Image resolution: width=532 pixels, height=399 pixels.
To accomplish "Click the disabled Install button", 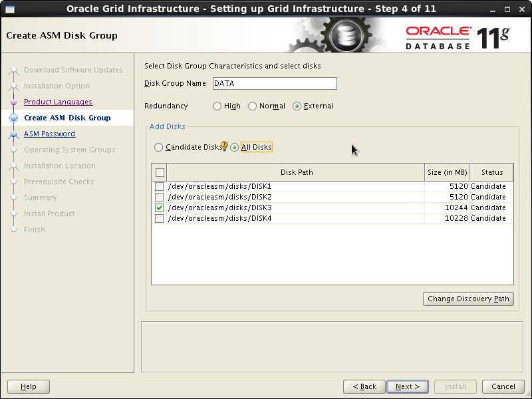I will [456, 386].
